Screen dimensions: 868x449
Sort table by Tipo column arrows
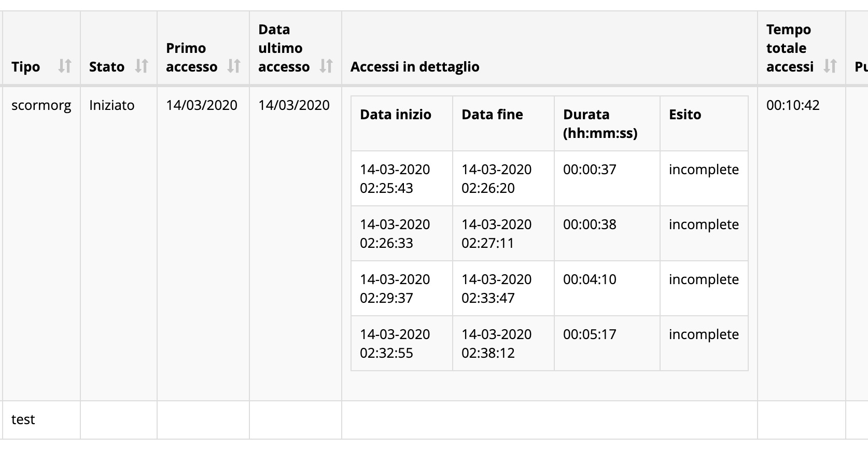(64, 66)
